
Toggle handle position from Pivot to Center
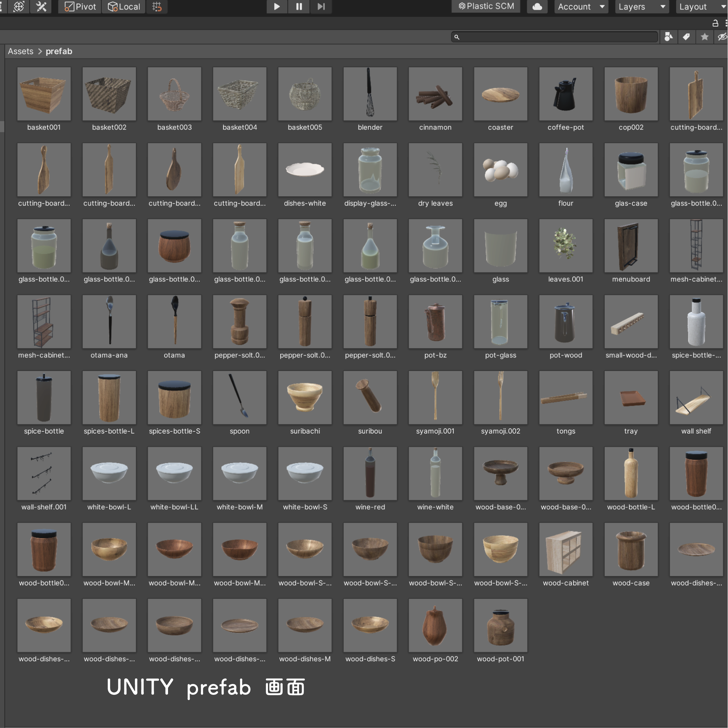(79, 7)
